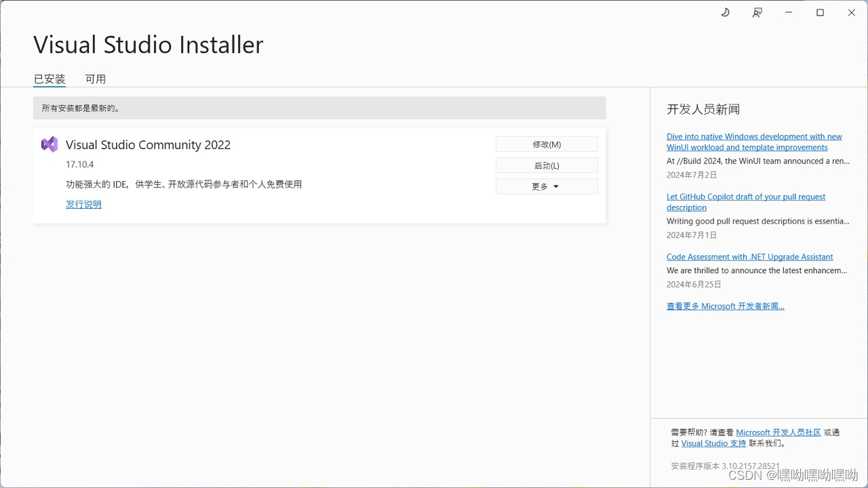Open the Microsoft 开发人员社区 link

(x=778, y=432)
